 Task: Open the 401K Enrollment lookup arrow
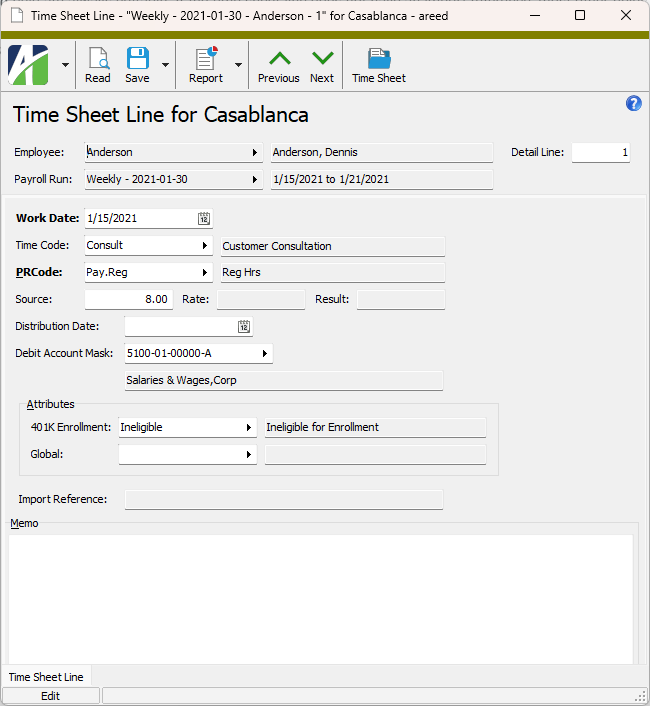(x=249, y=427)
